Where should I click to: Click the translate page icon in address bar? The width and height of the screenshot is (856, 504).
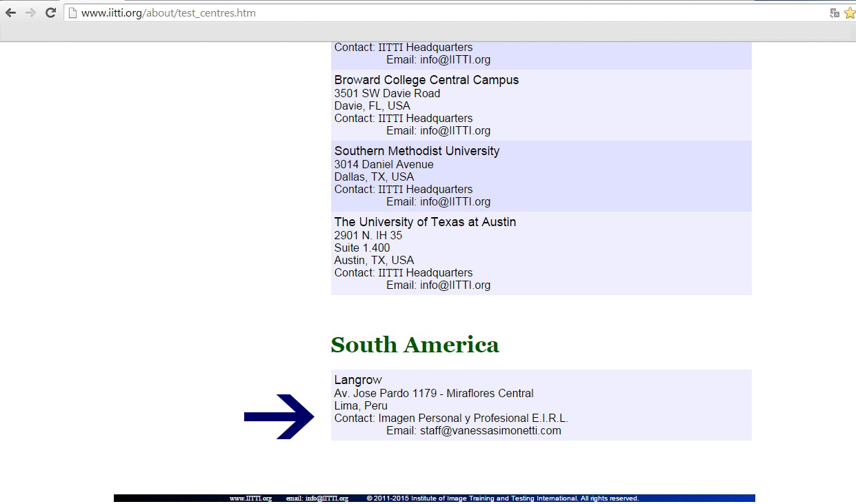point(835,12)
